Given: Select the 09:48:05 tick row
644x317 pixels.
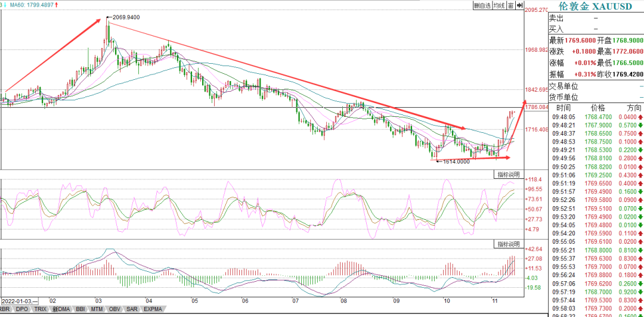Looking at the screenshot, I should click(596, 117).
